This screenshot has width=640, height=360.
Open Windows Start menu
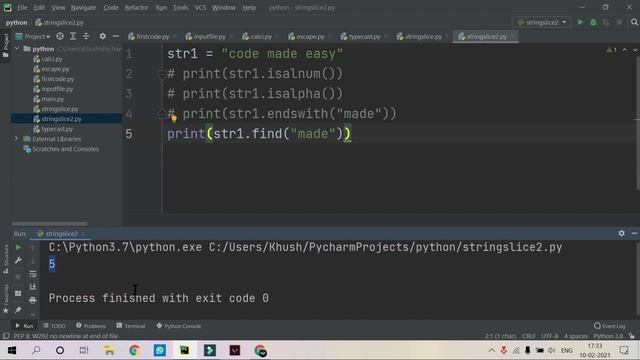tap(12, 350)
